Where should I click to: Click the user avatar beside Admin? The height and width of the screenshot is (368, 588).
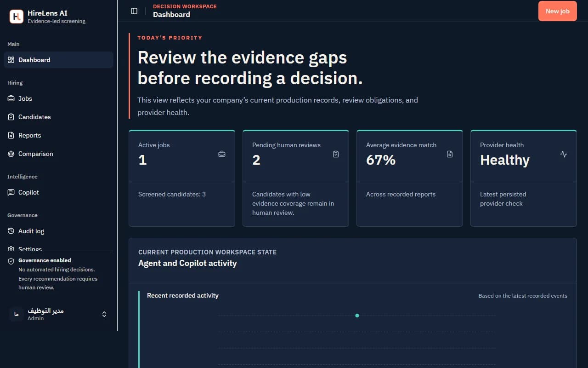[17, 314]
